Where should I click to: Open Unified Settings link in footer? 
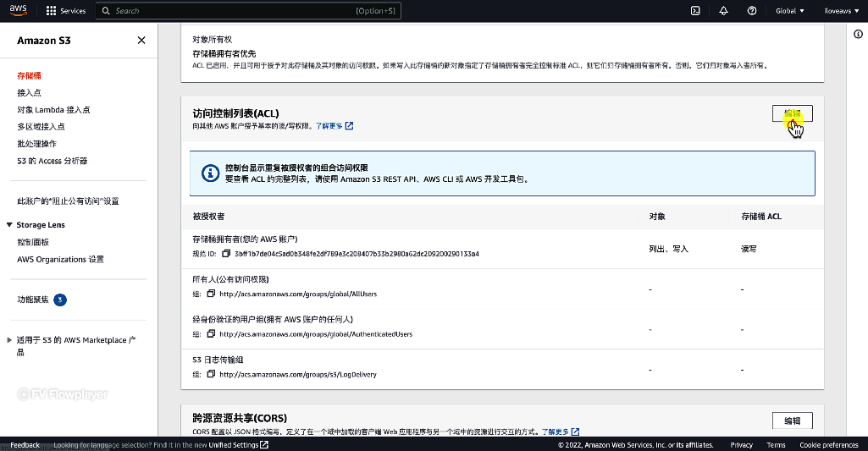239,445
